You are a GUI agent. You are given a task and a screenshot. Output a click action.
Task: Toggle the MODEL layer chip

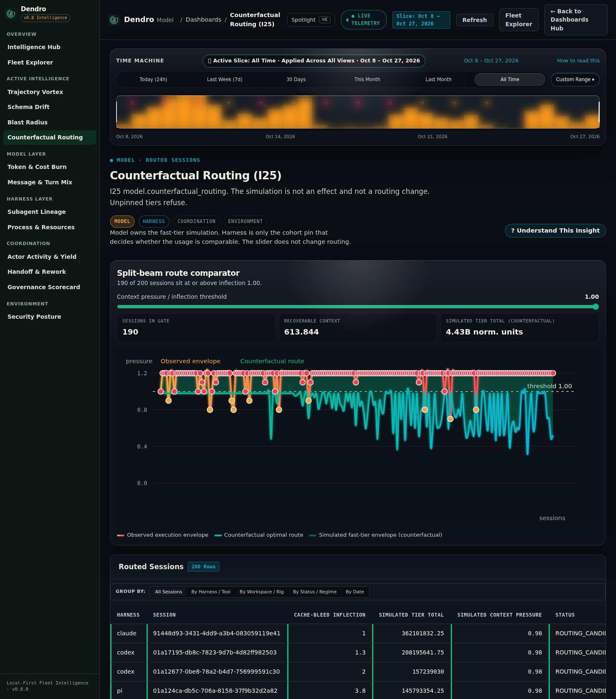[122, 221]
